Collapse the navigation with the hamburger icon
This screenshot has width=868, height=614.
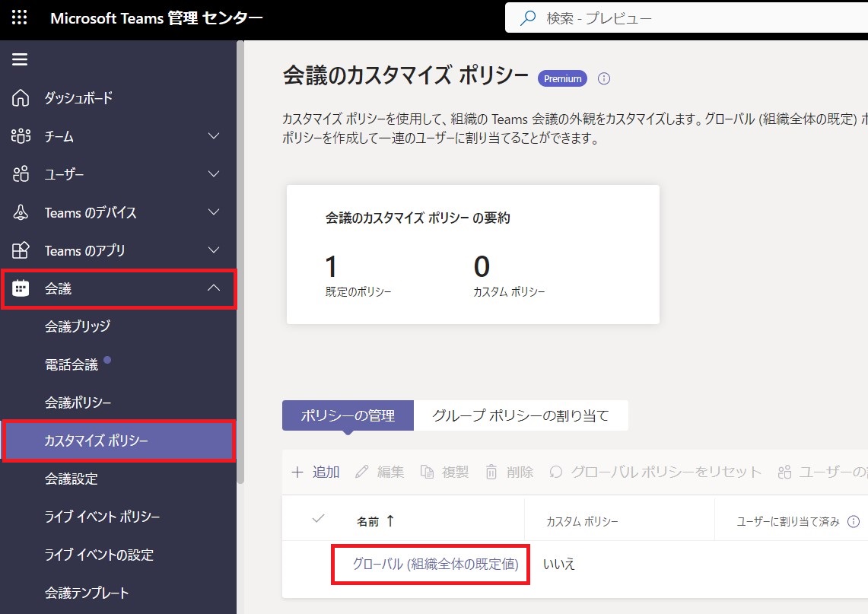(x=20, y=59)
